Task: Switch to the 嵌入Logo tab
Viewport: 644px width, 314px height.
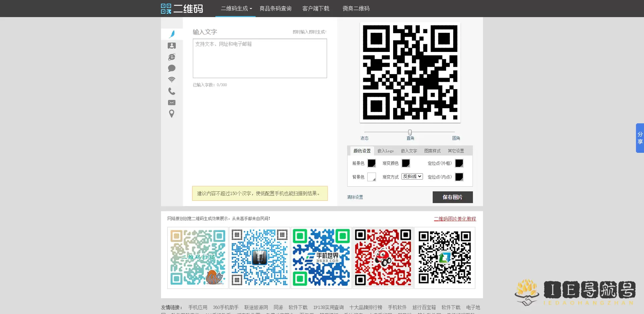Action: tap(385, 151)
